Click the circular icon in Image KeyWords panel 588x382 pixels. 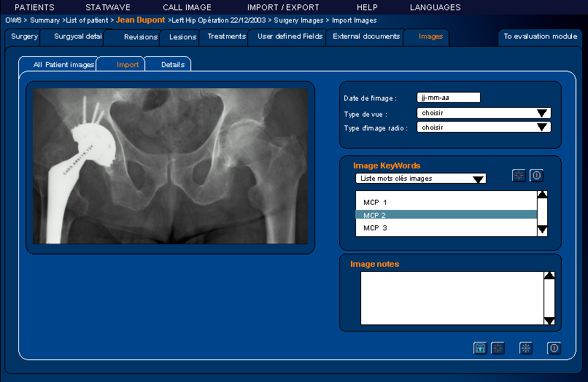[x=537, y=175]
